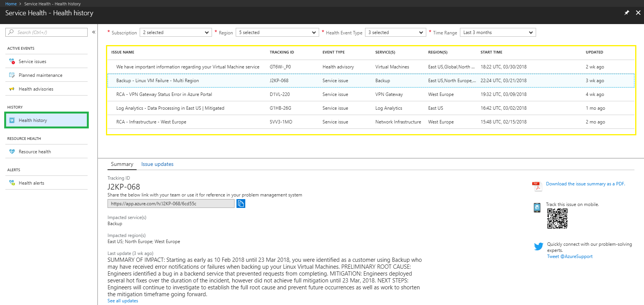Click the Network Infrastructure service cell
The image size is (644, 305).
tap(398, 122)
